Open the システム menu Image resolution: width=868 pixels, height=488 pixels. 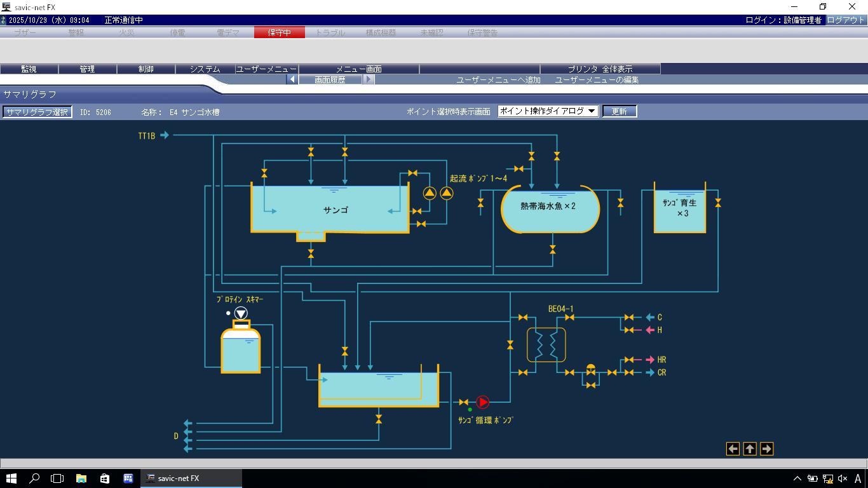205,69
